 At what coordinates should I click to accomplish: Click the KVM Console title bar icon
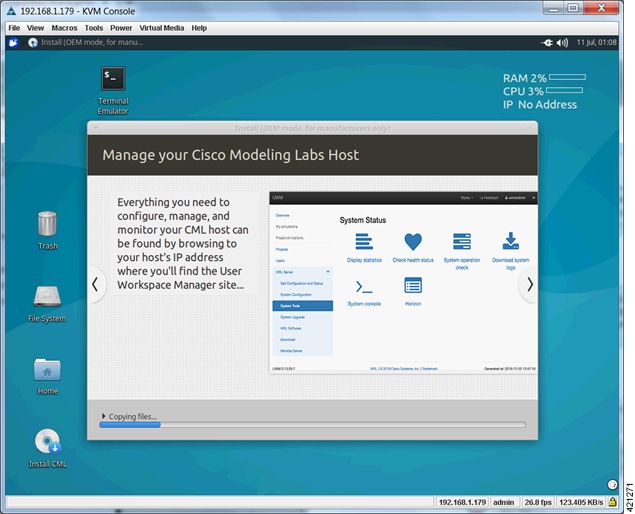click(x=12, y=11)
